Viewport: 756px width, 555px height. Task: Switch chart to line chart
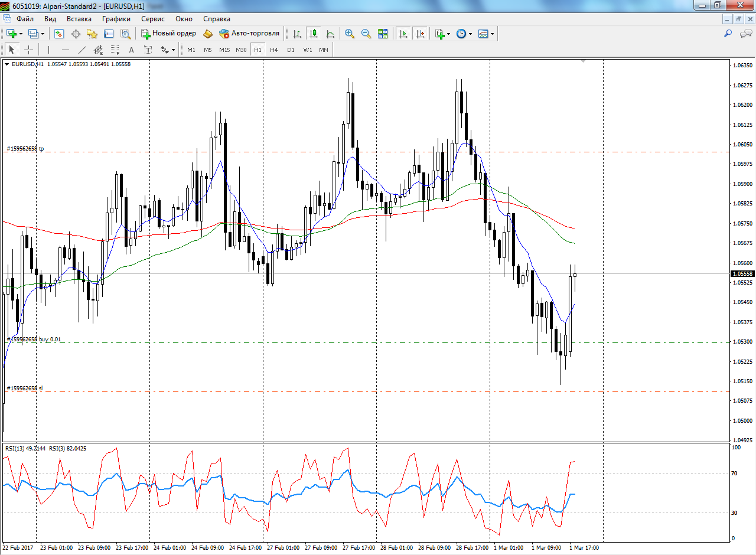coord(330,34)
